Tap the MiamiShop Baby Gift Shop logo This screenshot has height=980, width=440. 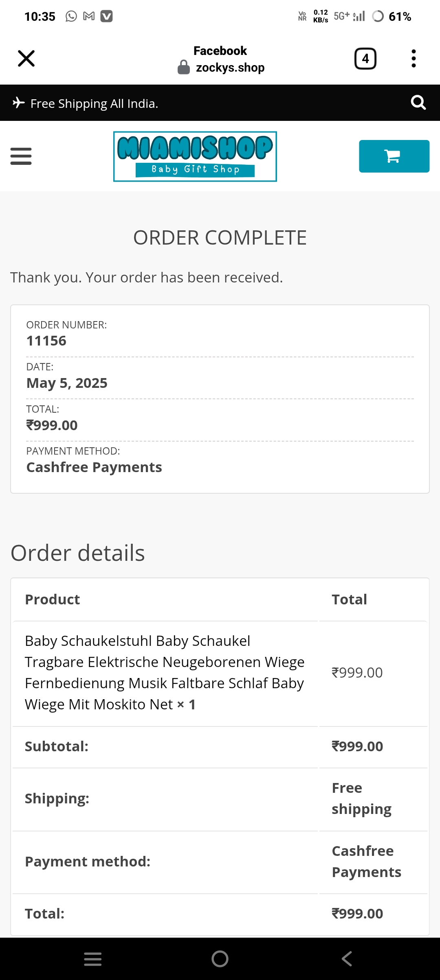tap(195, 156)
